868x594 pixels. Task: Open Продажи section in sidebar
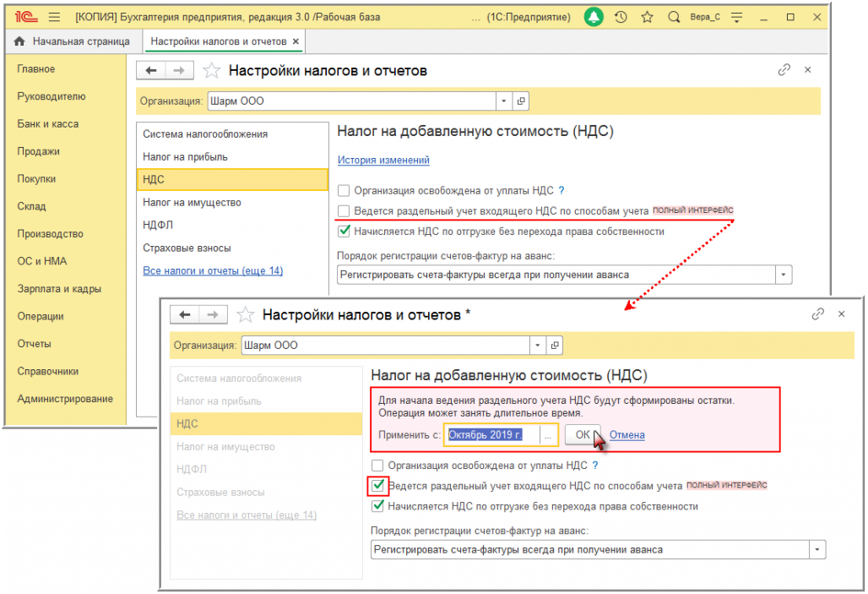[x=38, y=152]
